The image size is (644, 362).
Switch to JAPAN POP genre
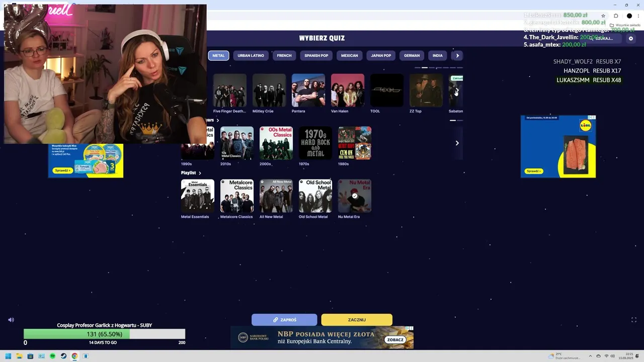point(381,55)
